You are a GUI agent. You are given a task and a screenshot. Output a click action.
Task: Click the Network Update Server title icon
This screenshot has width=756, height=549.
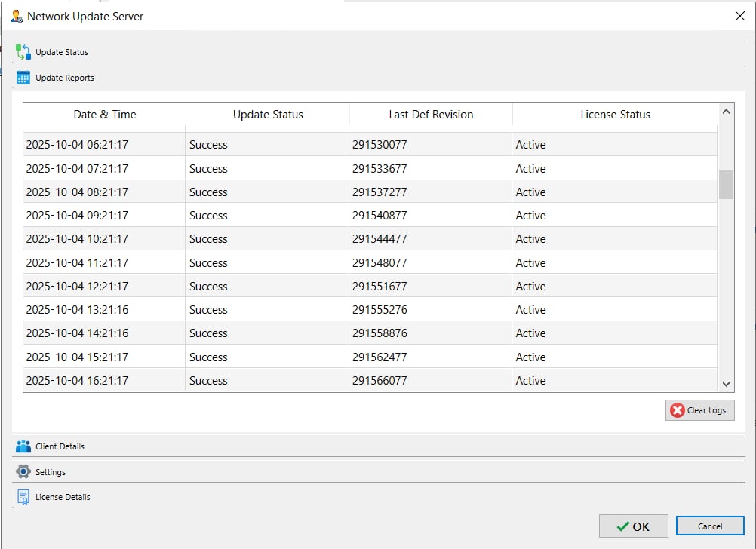(17, 16)
